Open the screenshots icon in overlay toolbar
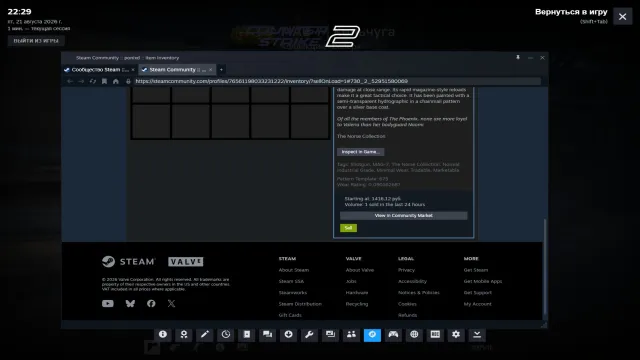The height and width of the screenshot is (360, 640). pos(330,335)
